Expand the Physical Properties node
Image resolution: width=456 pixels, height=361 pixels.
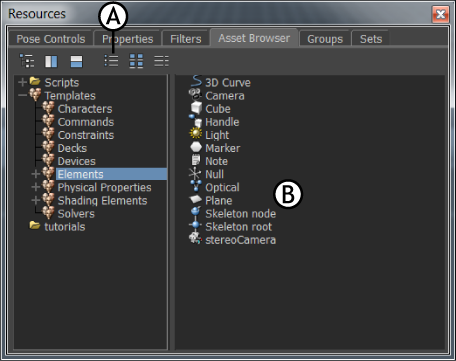[35, 187]
